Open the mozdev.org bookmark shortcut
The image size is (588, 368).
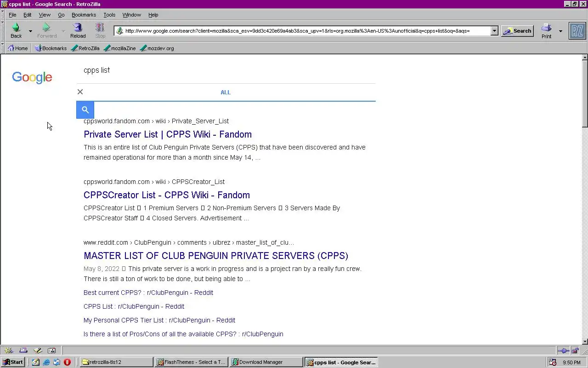pyautogui.click(x=157, y=48)
